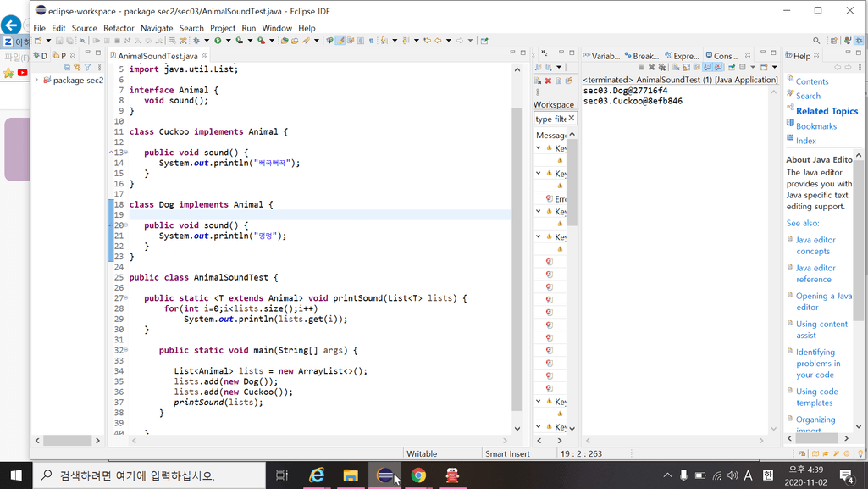
Task: Open the Window menu
Action: pyautogui.click(x=277, y=28)
